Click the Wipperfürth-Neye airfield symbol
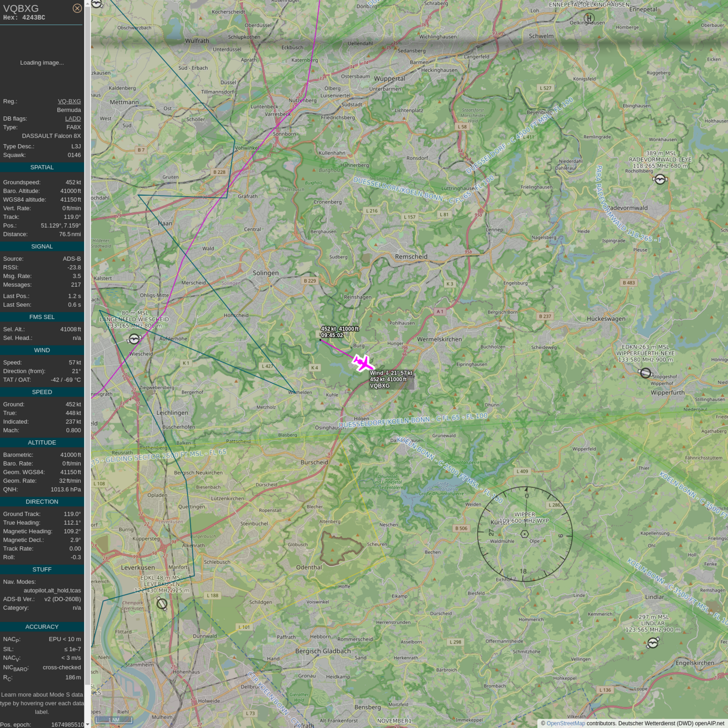Screen dimensions: 728x728 tap(645, 373)
